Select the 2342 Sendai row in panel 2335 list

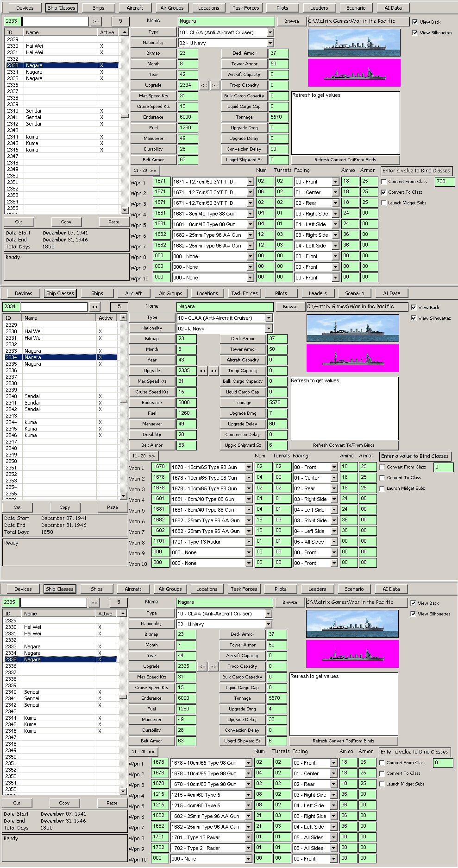coord(60,705)
